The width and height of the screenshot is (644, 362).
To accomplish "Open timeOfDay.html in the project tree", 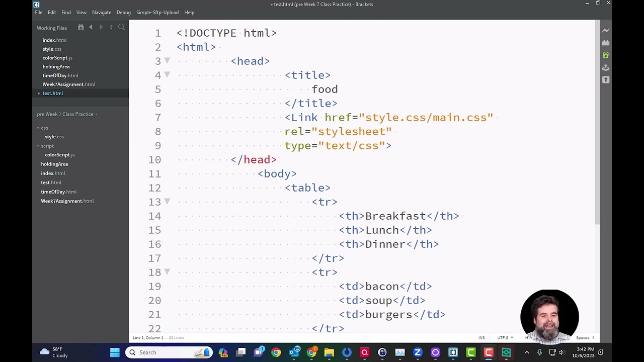I will [59, 192].
